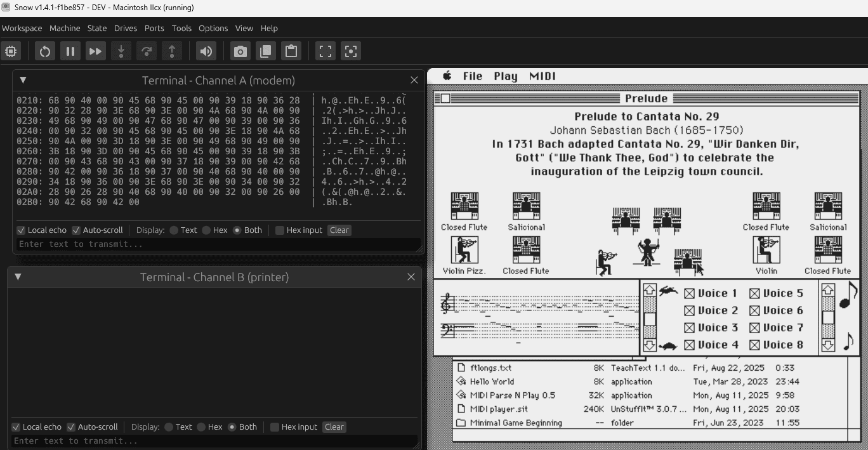Open the Macintosh Play menu
The image size is (868, 450).
506,76
